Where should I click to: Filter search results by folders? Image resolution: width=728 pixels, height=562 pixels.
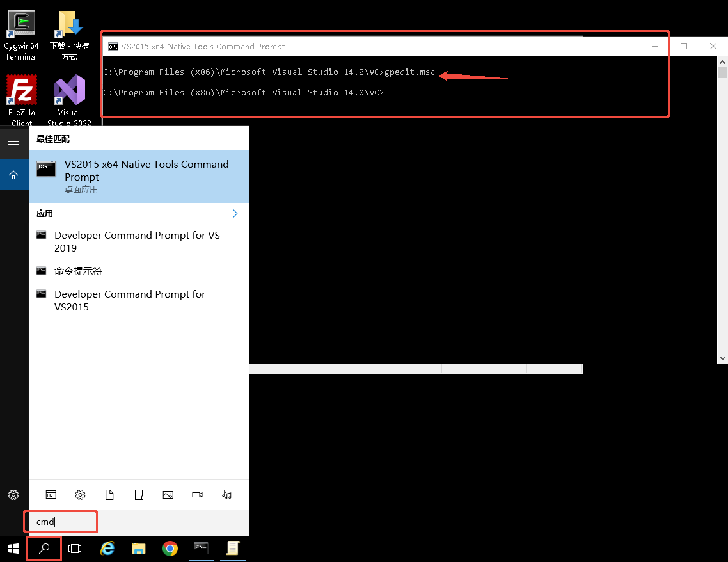point(139,495)
